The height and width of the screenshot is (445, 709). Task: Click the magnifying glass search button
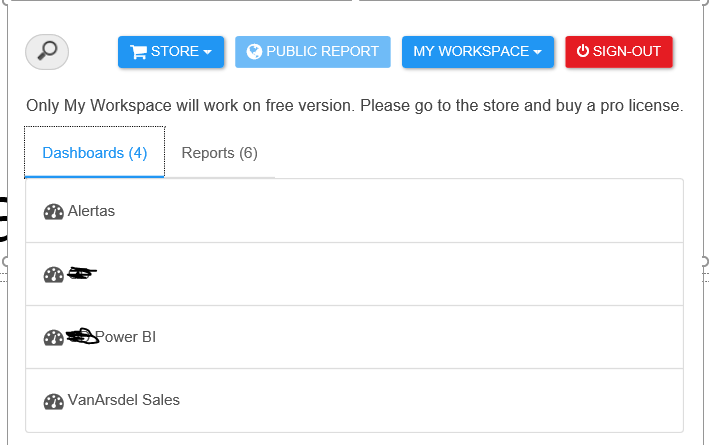tap(47, 52)
